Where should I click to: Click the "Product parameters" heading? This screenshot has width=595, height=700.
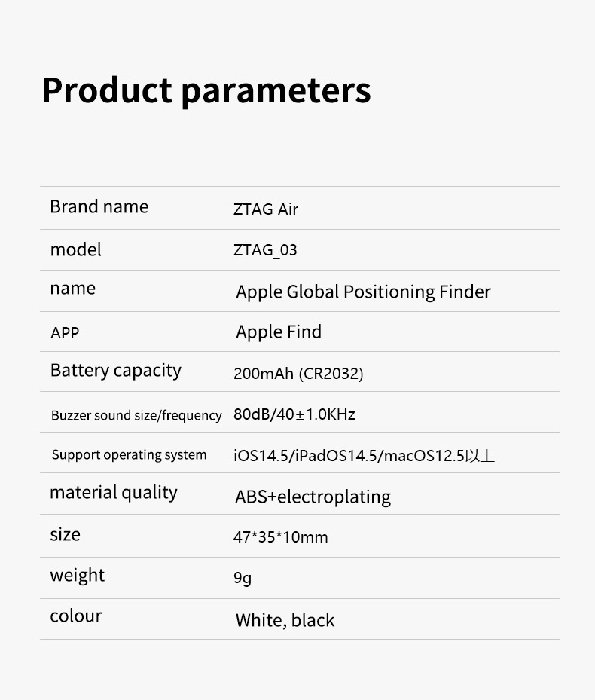(206, 90)
